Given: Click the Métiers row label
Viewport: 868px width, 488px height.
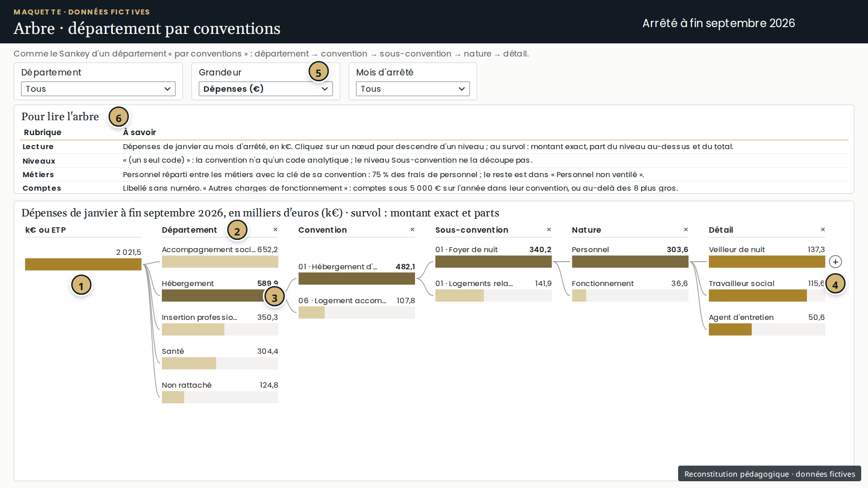Looking at the screenshot, I should tap(38, 174).
